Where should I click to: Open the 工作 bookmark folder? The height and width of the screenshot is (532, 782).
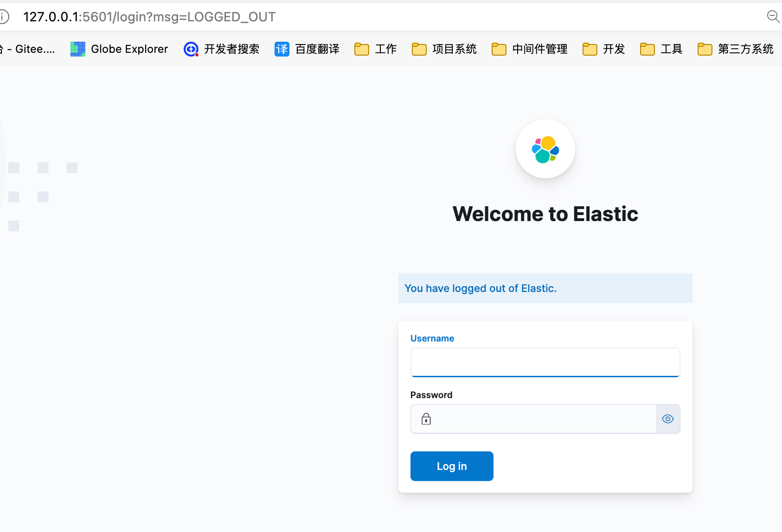click(376, 49)
